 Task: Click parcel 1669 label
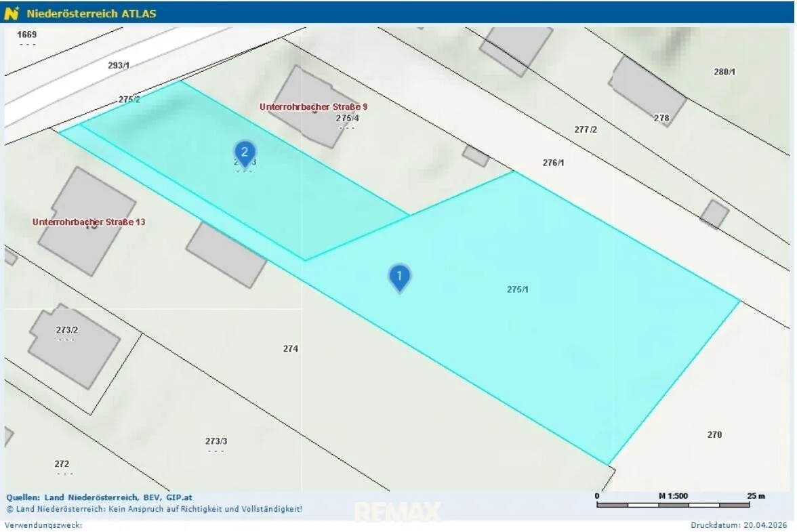click(27, 35)
